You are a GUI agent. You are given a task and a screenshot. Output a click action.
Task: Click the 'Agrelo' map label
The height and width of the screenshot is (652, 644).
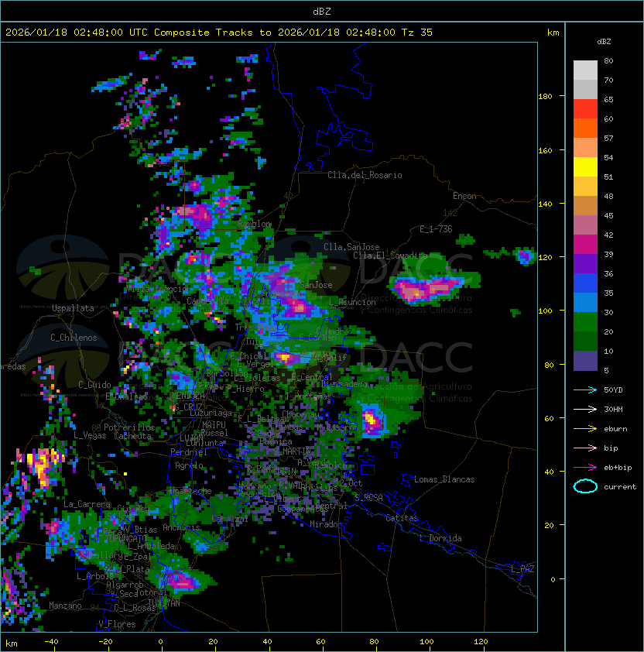[189, 465]
